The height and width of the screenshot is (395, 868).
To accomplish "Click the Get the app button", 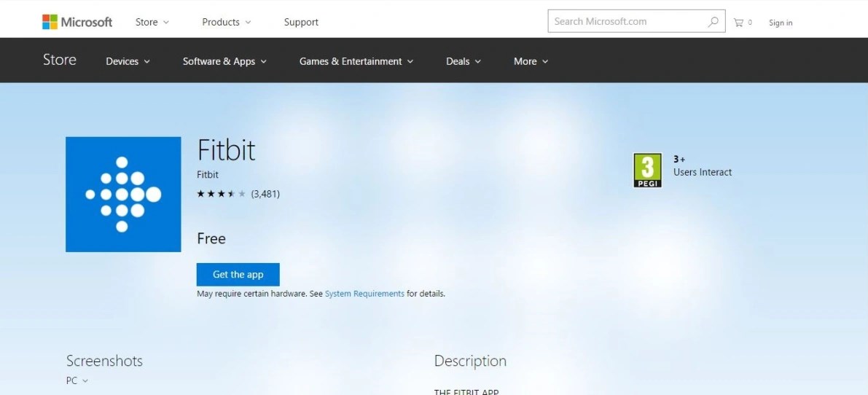I will [238, 275].
